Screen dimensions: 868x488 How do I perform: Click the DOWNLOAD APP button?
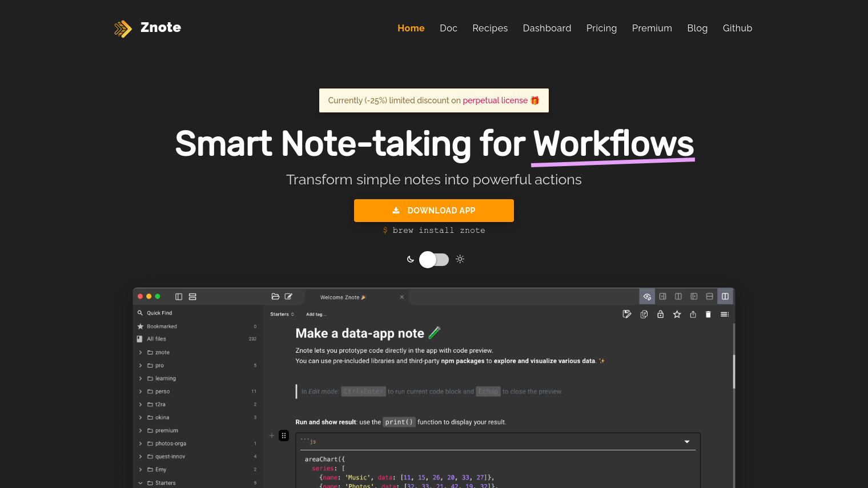(x=434, y=211)
